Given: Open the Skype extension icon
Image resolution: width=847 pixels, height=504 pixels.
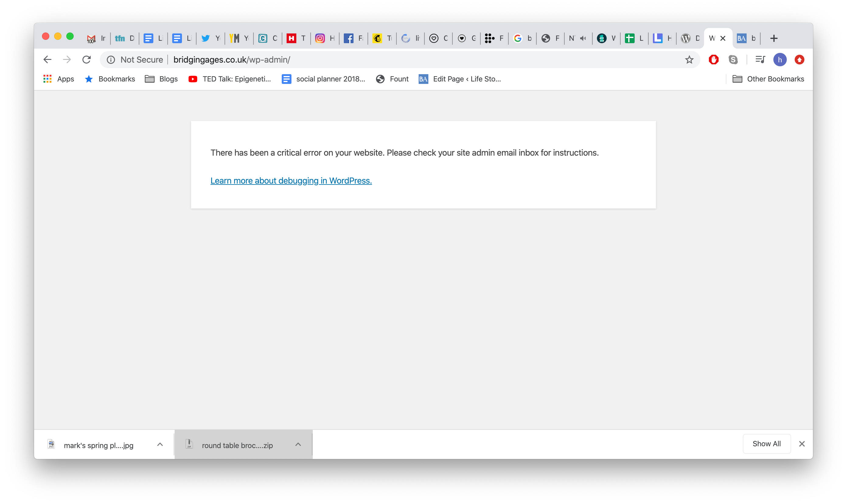Looking at the screenshot, I should click(733, 60).
